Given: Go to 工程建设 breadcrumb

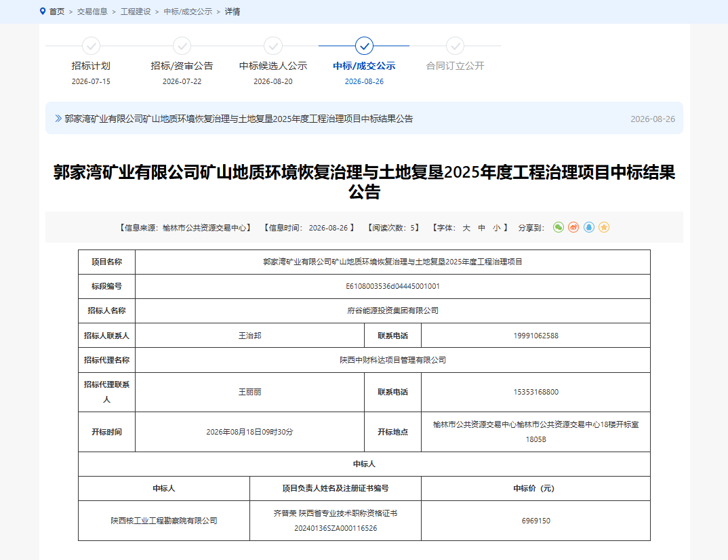Looking at the screenshot, I should coord(136,12).
